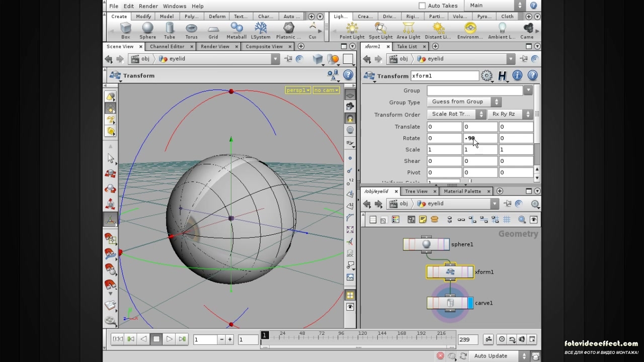Click obj in parameter pane path
644x362 pixels.
[404, 59]
